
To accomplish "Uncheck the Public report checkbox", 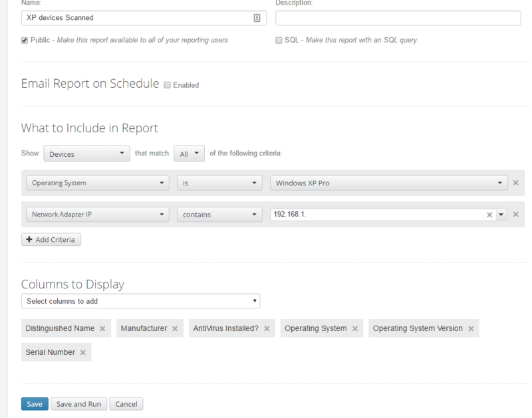I will (23, 40).
